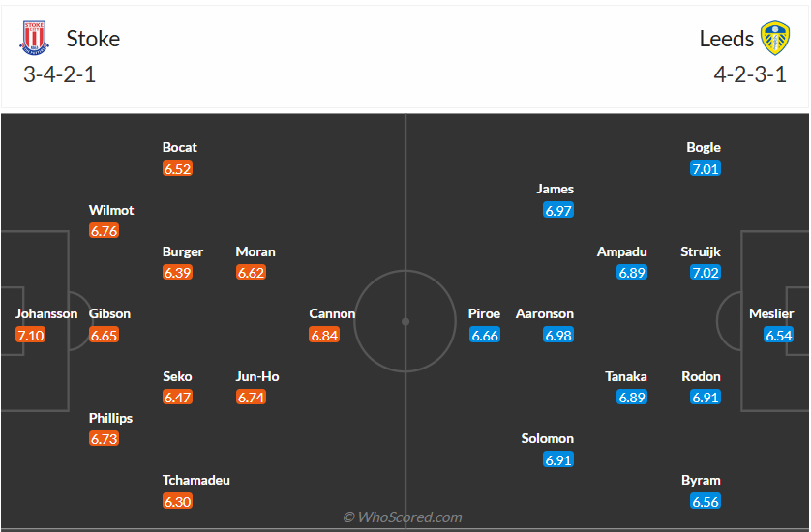Click the WhoScored.com watermark
The image size is (811, 532).
pyautogui.click(x=403, y=517)
